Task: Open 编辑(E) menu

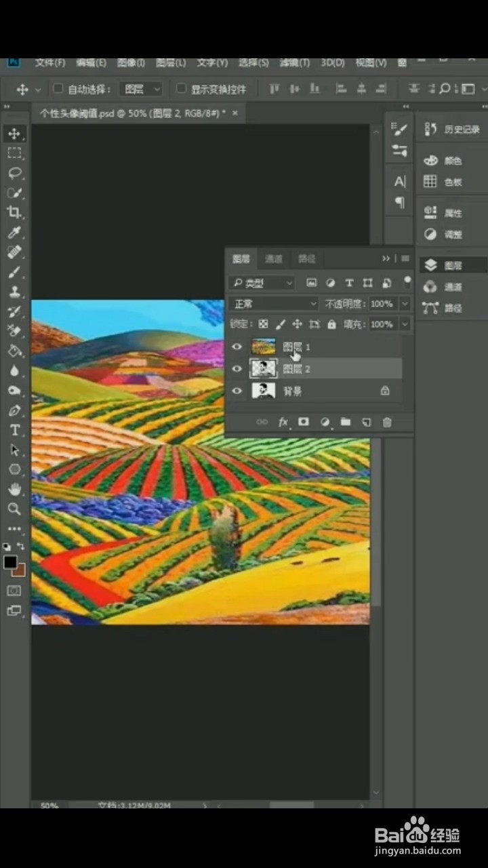Action: click(91, 62)
